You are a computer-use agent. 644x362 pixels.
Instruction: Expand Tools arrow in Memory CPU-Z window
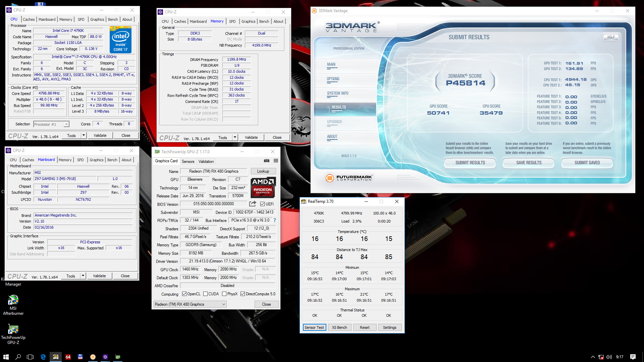(235, 137)
